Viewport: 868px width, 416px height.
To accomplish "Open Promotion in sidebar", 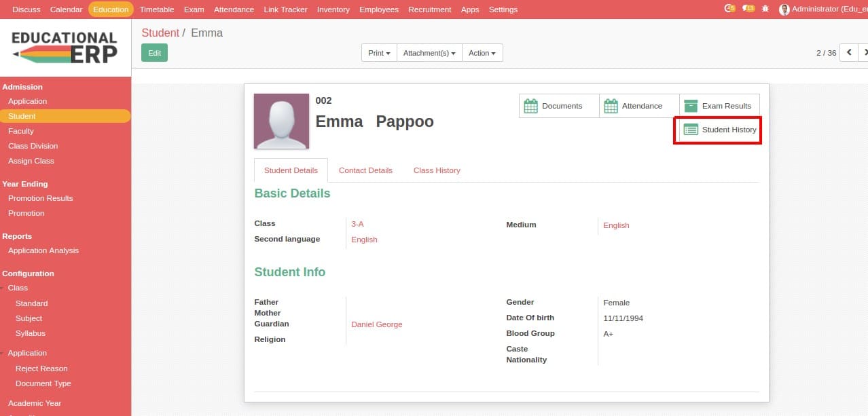I will tap(26, 213).
